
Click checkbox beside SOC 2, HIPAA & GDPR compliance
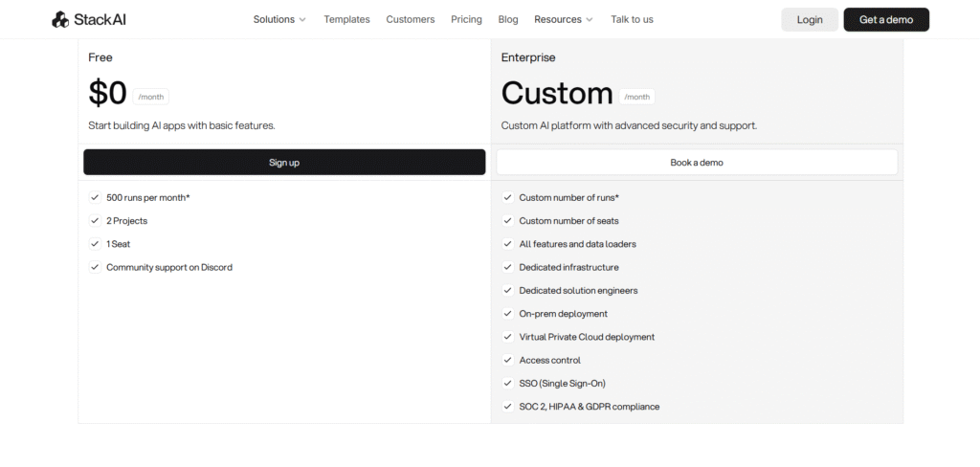coord(508,407)
